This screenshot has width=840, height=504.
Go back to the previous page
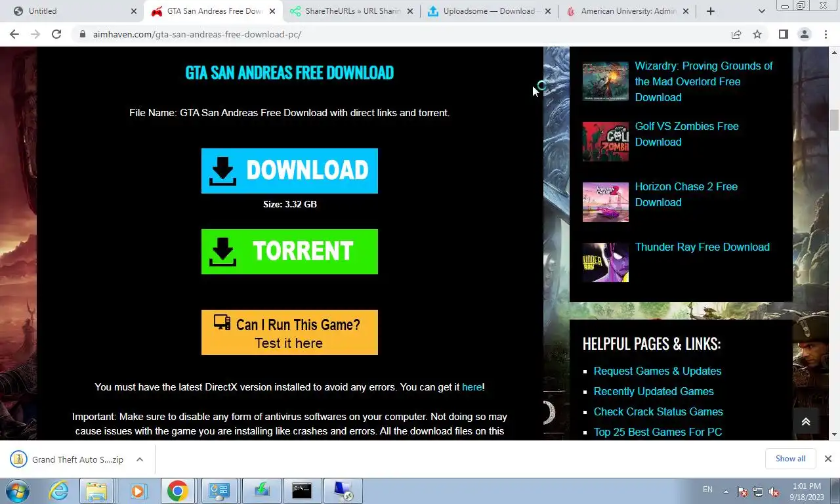pos(14,34)
